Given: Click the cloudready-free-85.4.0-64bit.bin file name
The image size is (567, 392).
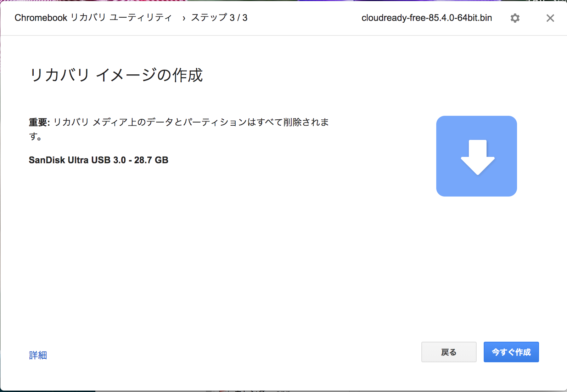Looking at the screenshot, I should (x=427, y=18).
